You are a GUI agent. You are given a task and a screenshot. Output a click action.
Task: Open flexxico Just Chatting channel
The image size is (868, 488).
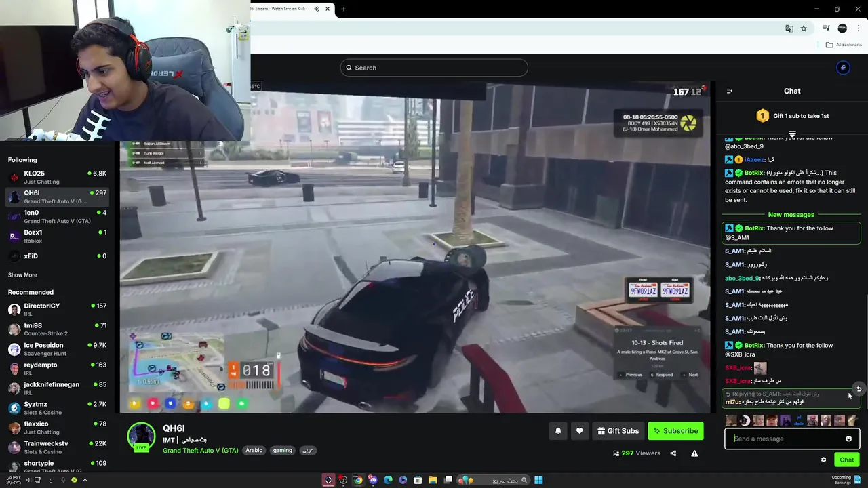pos(57,428)
